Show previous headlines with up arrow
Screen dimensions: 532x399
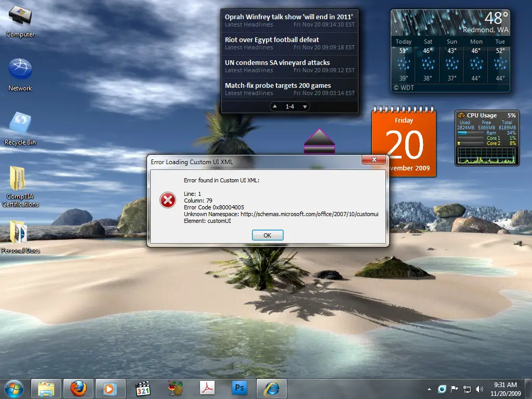point(275,107)
